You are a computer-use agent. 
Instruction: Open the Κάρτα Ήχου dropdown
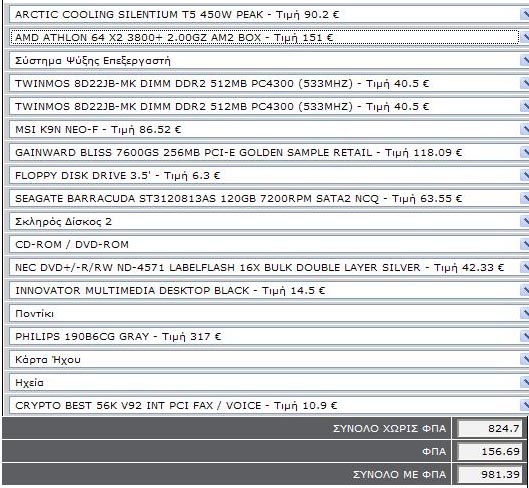click(x=269, y=359)
